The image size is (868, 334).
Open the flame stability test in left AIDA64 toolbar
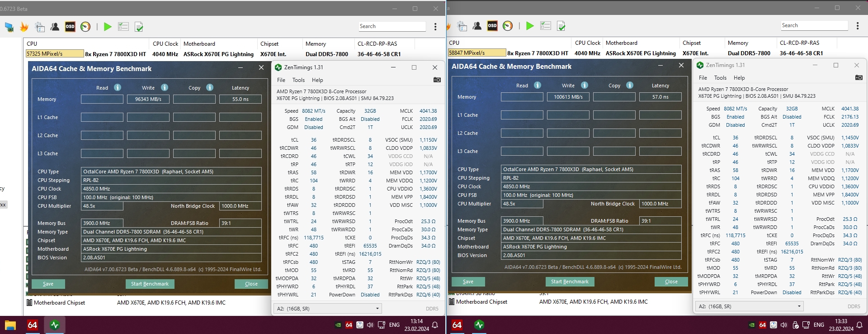24,27
